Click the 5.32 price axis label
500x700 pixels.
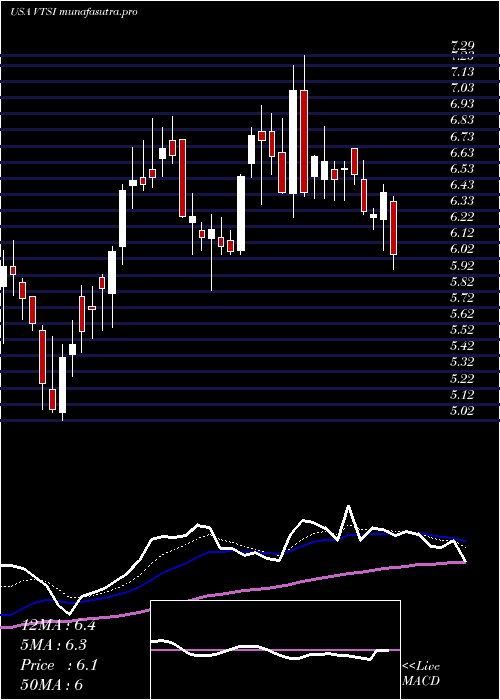(x=462, y=362)
